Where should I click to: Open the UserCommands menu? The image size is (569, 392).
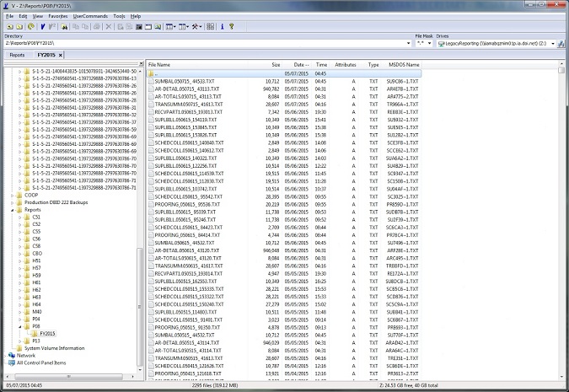90,16
